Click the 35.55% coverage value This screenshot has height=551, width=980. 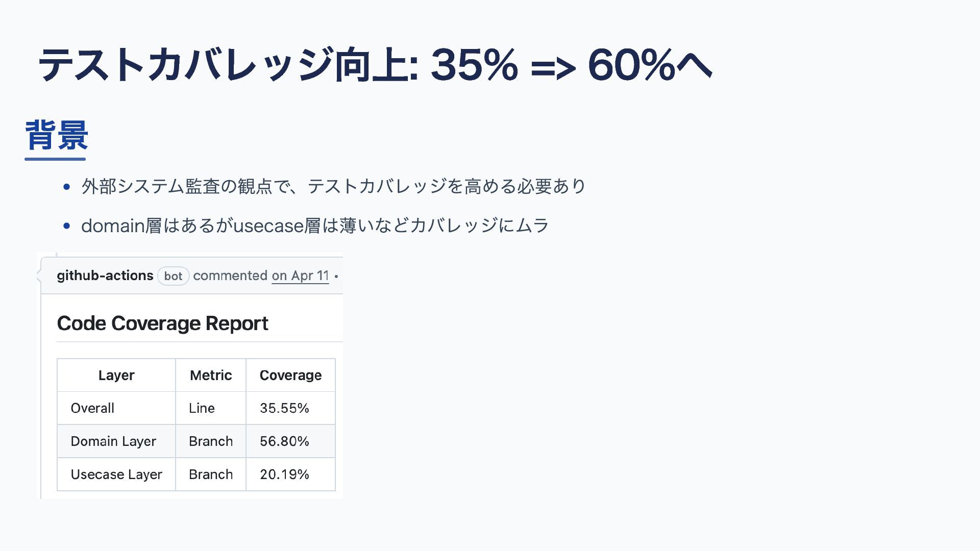point(284,408)
